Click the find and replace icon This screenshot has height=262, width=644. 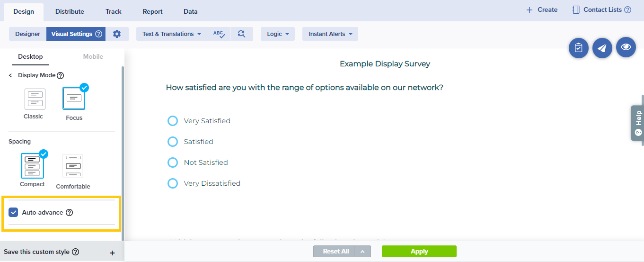tap(241, 34)
